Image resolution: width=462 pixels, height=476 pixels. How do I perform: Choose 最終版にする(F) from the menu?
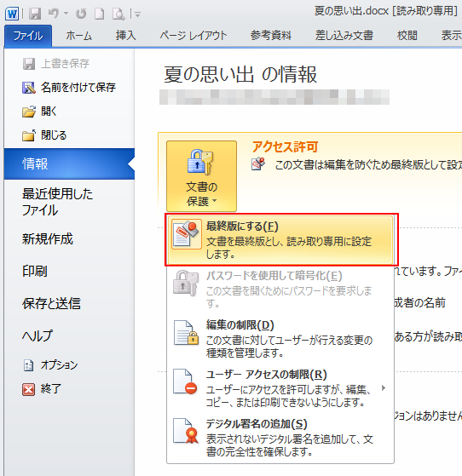point(280,240)
